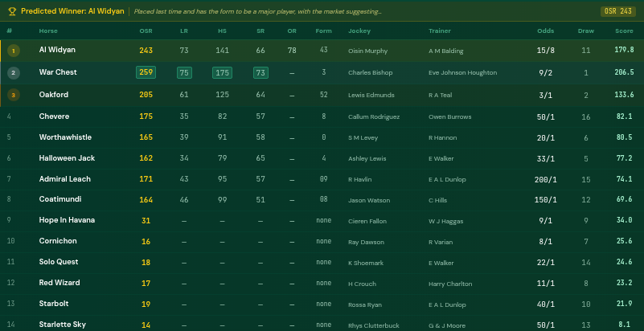Select the horse name War Chest
Screen dimensions: 644x331
click(x=58, y=72)
